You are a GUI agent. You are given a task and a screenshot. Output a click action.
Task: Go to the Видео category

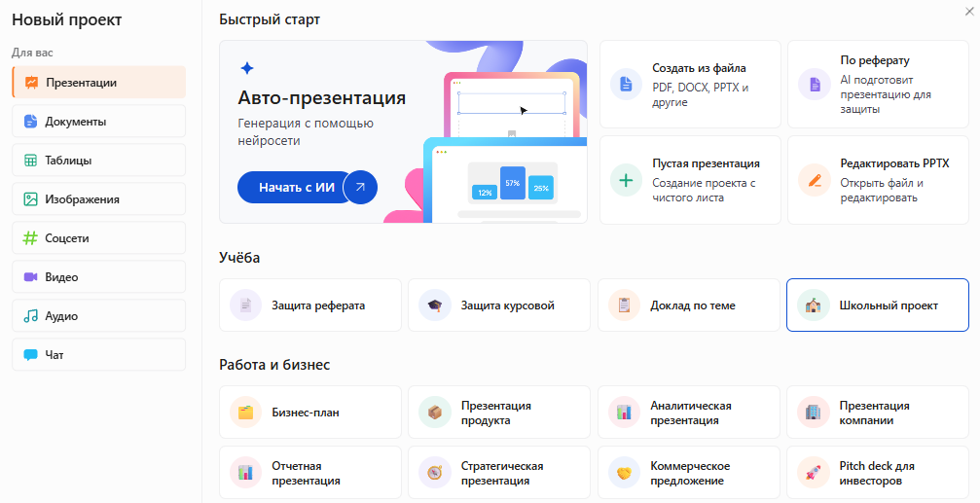click(98, 277)
